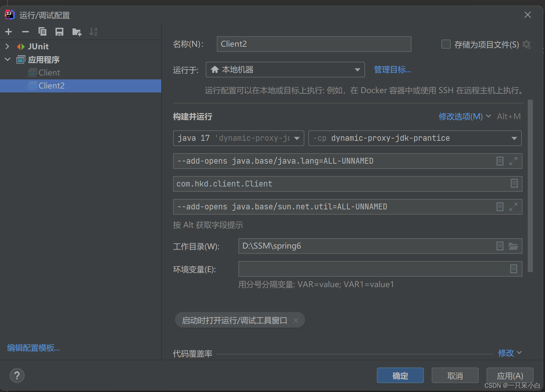Browse for a working directory folder
This screenshot has width=545, height=392.
(513, 246)
